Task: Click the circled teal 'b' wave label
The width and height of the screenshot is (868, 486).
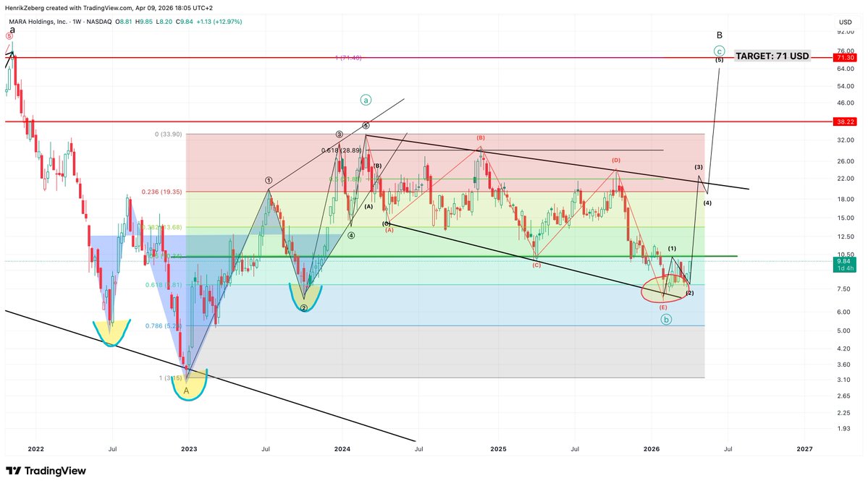Action: pos(666,319)
